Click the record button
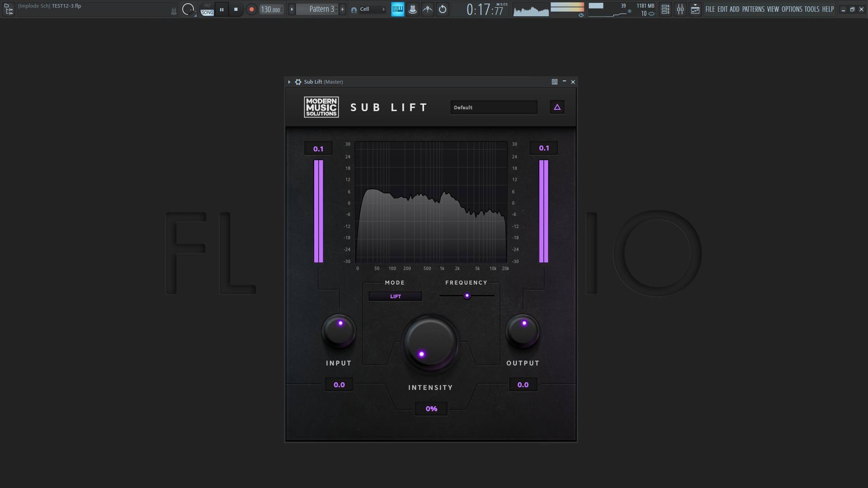 click(x=251, y=9)
